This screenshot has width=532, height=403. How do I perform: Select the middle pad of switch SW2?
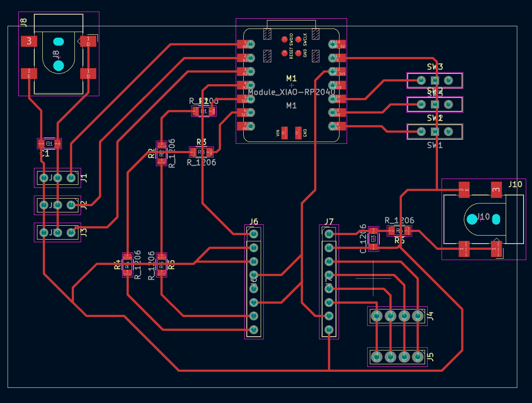click(435, 104)
